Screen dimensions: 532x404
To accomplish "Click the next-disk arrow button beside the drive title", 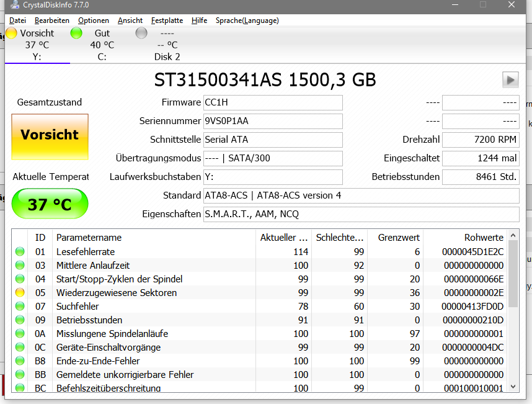I will (510, 80).
